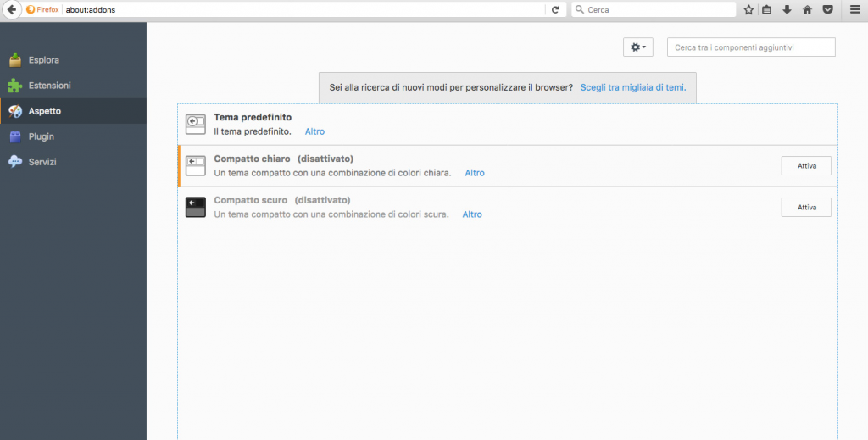
Task: Click the Aspetto palette icon
Action: [x=15, y=111]
